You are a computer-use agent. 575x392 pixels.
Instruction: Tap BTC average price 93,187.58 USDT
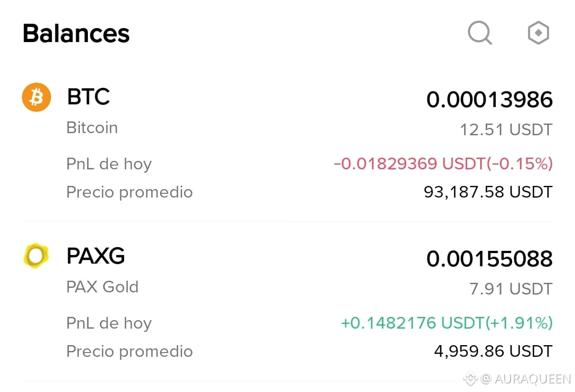[488, 192]
